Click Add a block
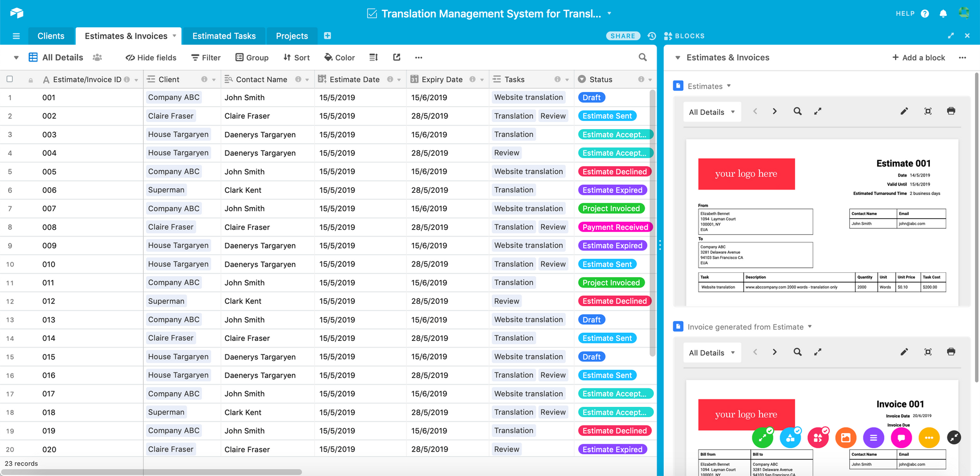 click(918, 58)
